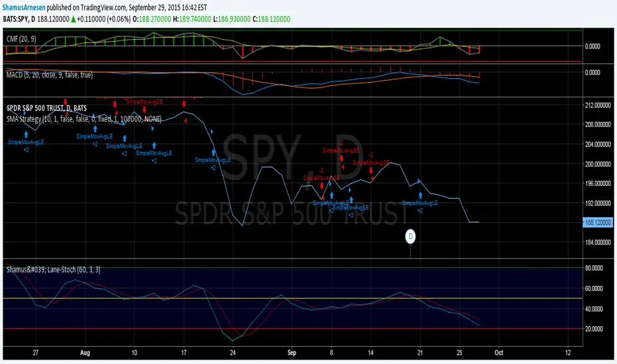
Task: Click the 184.000000 price axis label
Action: point(598,242)
